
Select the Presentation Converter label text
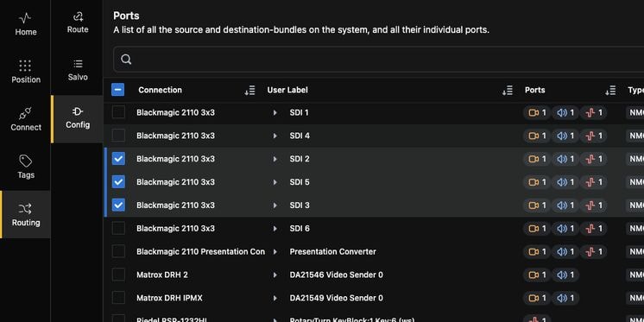point(332,252)
